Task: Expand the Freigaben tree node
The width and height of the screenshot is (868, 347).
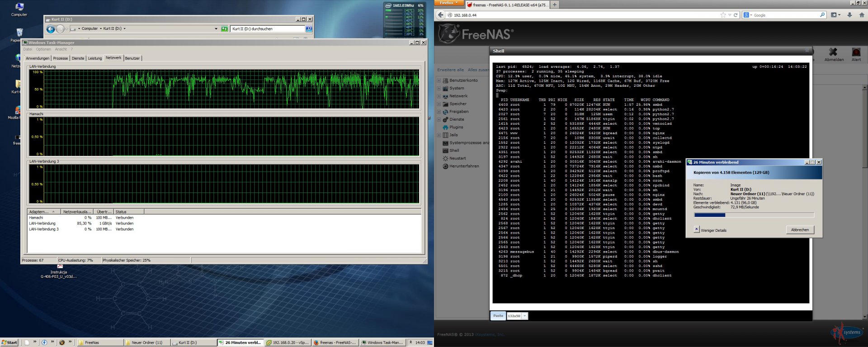Action: pyautogui.click(x=439, y=112)
